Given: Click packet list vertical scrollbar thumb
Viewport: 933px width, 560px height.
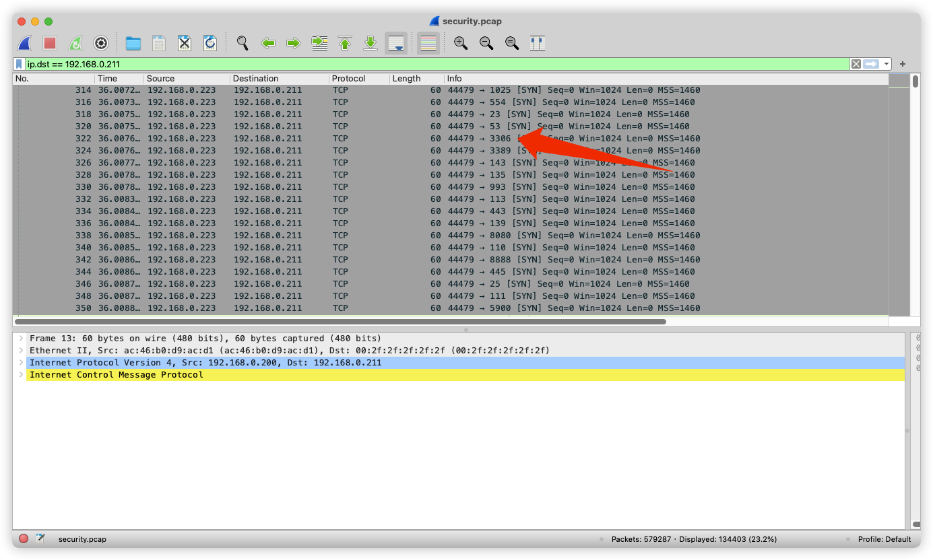Looking at the screenshot, I should [915, 81].
